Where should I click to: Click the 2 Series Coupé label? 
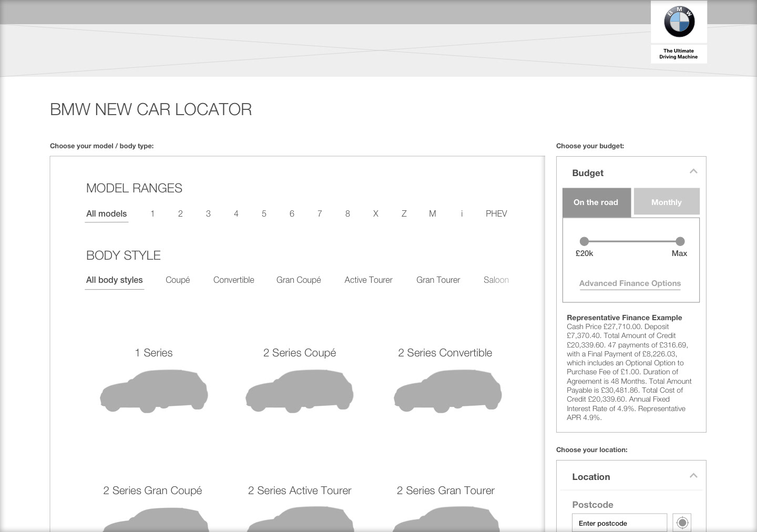pos(300,353)
